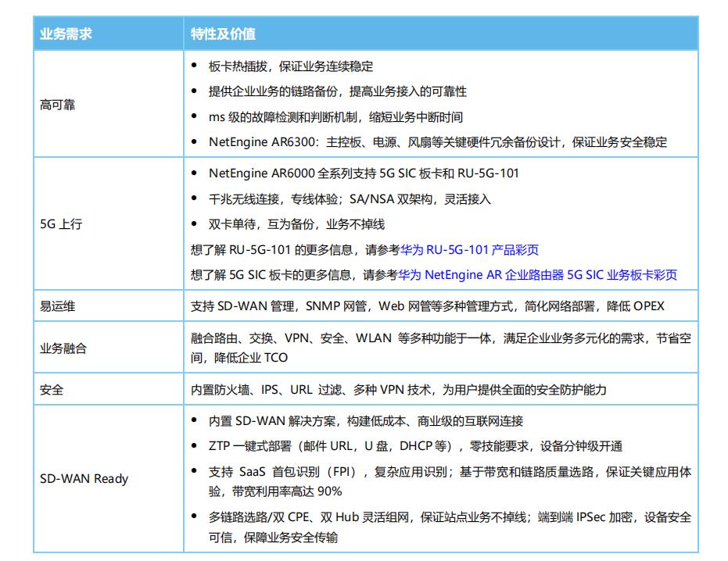Click the NetEngine AR6300 主控板 bullet line
Image resolution: width=728 pixels, height=561 pixels.
pos(438,142)
